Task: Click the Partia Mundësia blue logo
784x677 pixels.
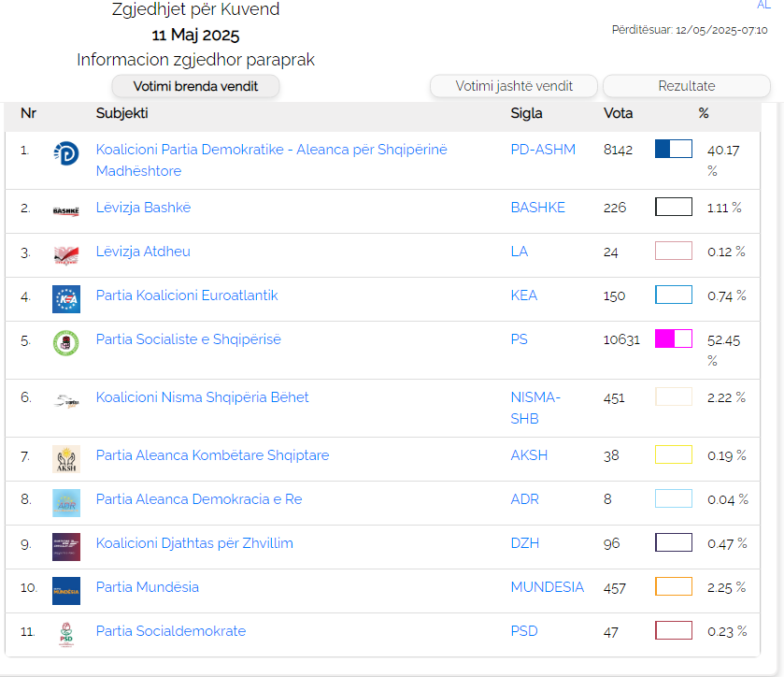Action: [66, 591]
